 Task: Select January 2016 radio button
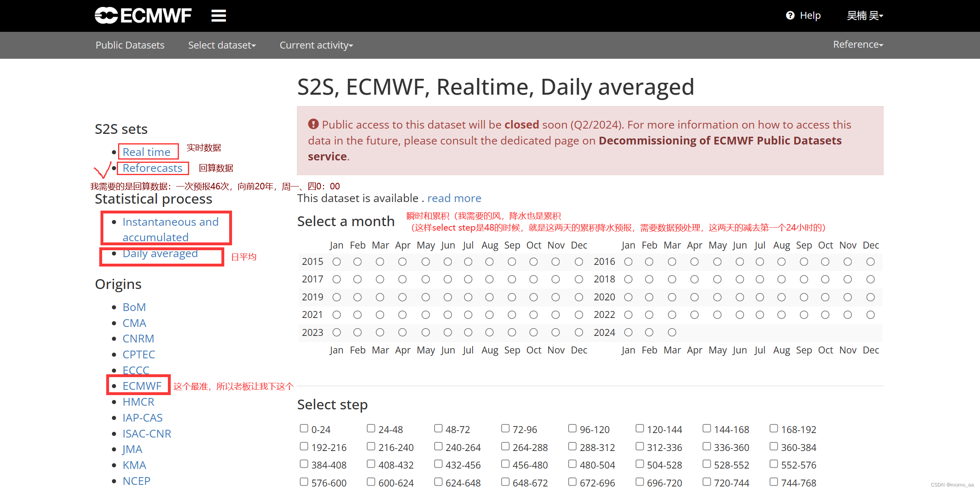(x=628, y=262)
